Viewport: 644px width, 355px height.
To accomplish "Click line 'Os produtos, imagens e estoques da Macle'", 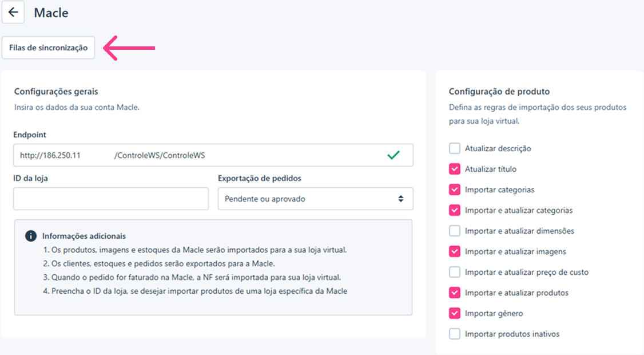I will point(195,250).
